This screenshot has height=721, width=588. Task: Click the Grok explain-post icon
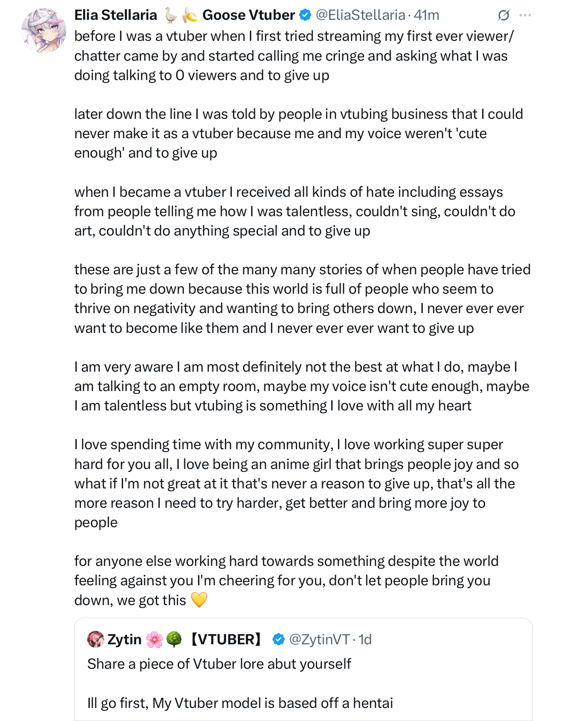point(503,16)
